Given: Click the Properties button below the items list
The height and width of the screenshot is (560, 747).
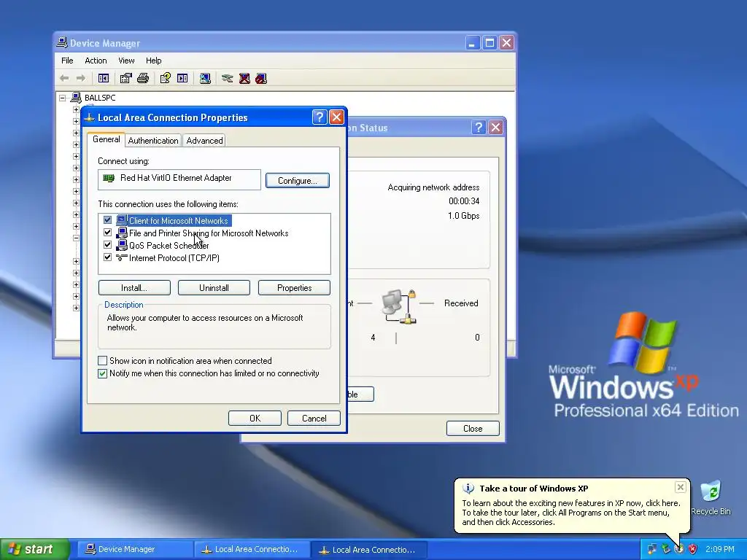Looking at the screenshot, I should point(294,287).
